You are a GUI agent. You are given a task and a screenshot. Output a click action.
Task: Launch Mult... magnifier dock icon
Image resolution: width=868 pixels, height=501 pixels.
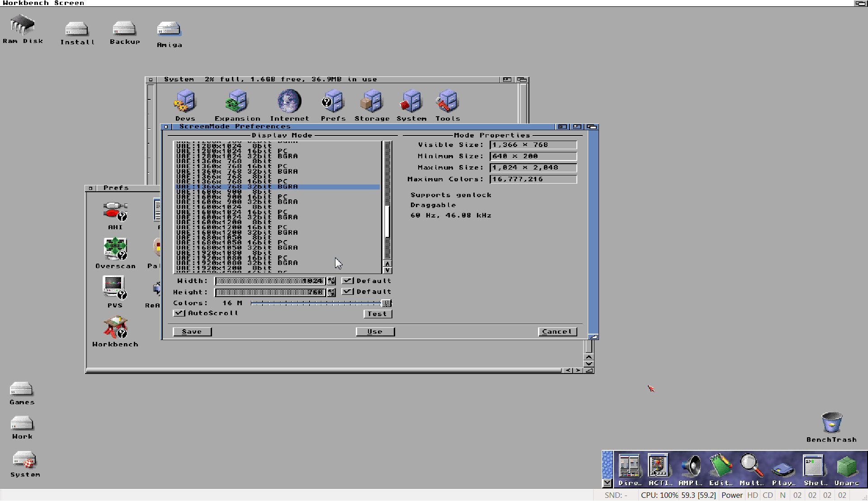coord(751,469)
